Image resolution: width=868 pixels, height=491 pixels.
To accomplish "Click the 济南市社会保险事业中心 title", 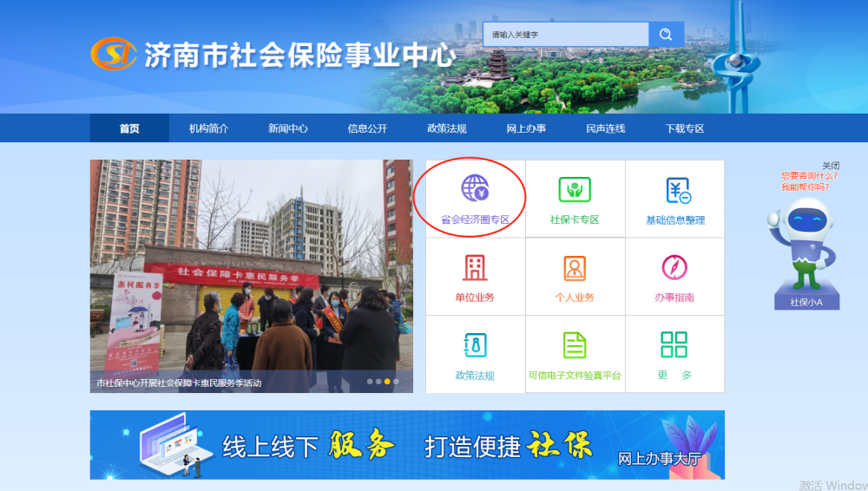I will [x=300, y=55].
